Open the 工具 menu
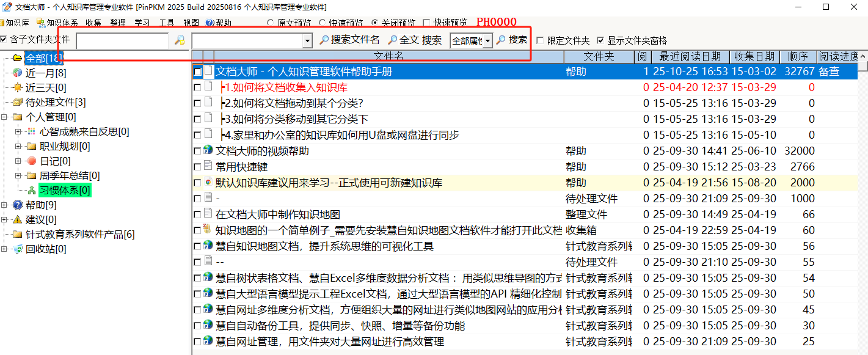The height and width of the screenshot is (355, 868). point(167,23)
